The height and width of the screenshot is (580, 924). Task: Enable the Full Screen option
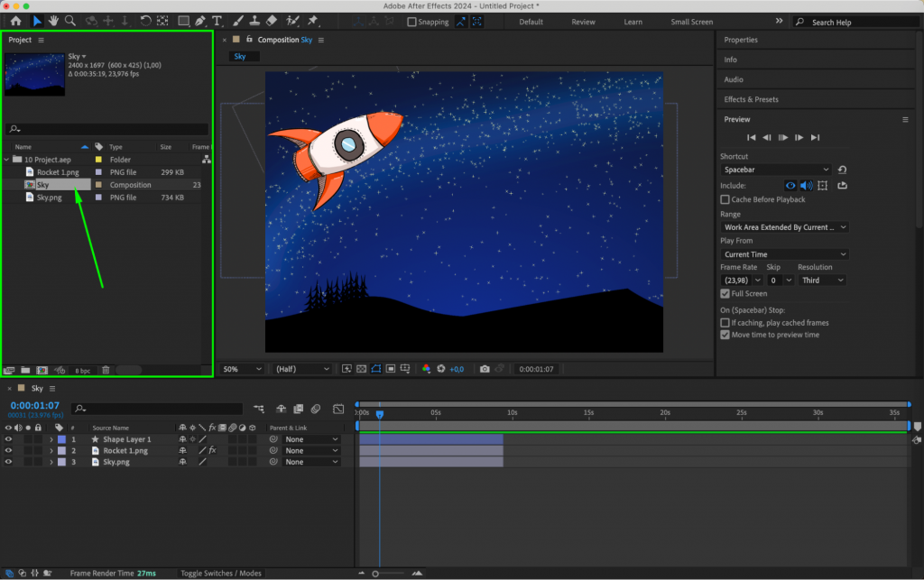tap(725, 293)
